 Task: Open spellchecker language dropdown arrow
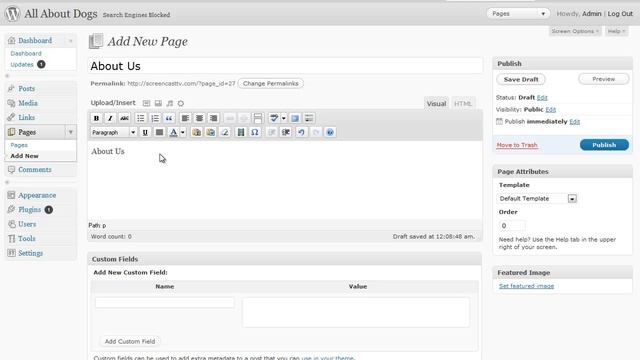[x=284, y=118]
